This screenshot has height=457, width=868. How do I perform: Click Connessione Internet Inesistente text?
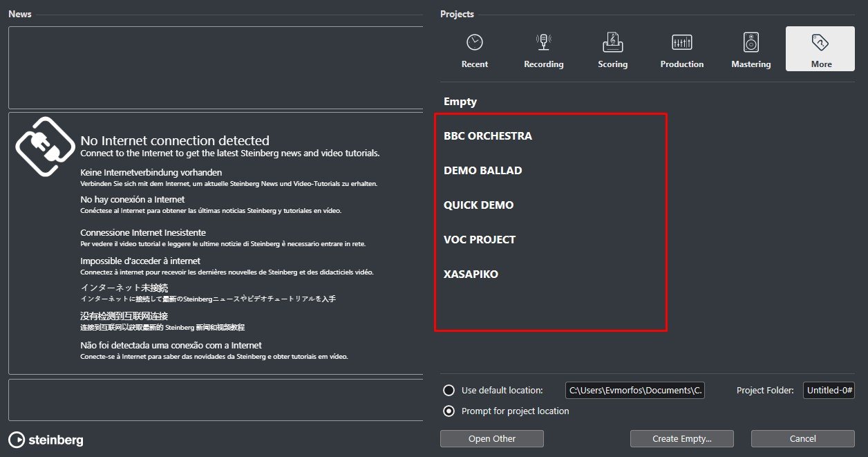[x=143, y=233]
